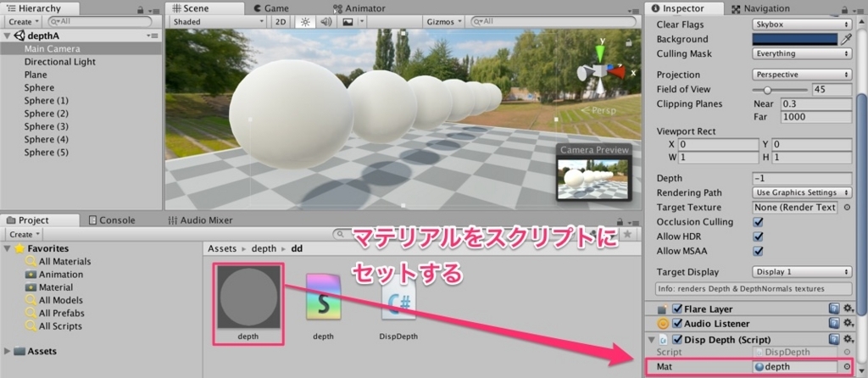Open Audio Listener gear settings menu
Image resolution: width=868 pixels, height=378 pixels.
tap(848, 323)
